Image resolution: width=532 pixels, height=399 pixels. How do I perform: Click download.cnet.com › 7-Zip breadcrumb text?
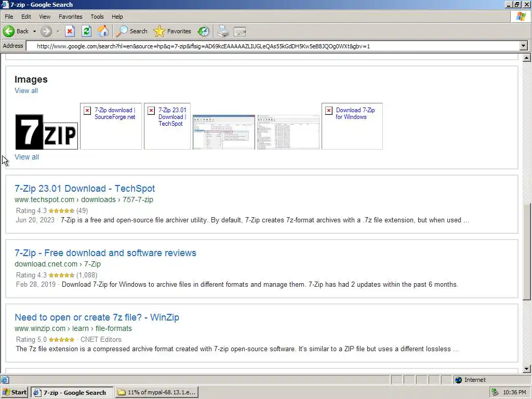(x=58, y=264)
